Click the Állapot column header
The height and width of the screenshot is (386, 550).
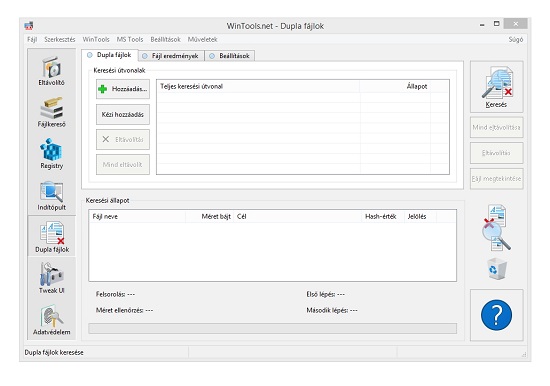395,86
